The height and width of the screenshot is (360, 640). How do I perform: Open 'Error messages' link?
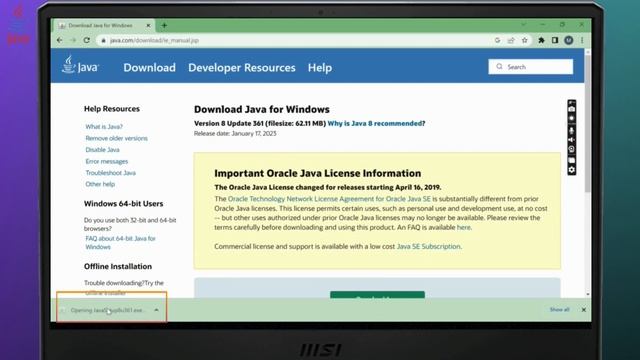pos(107,162)
